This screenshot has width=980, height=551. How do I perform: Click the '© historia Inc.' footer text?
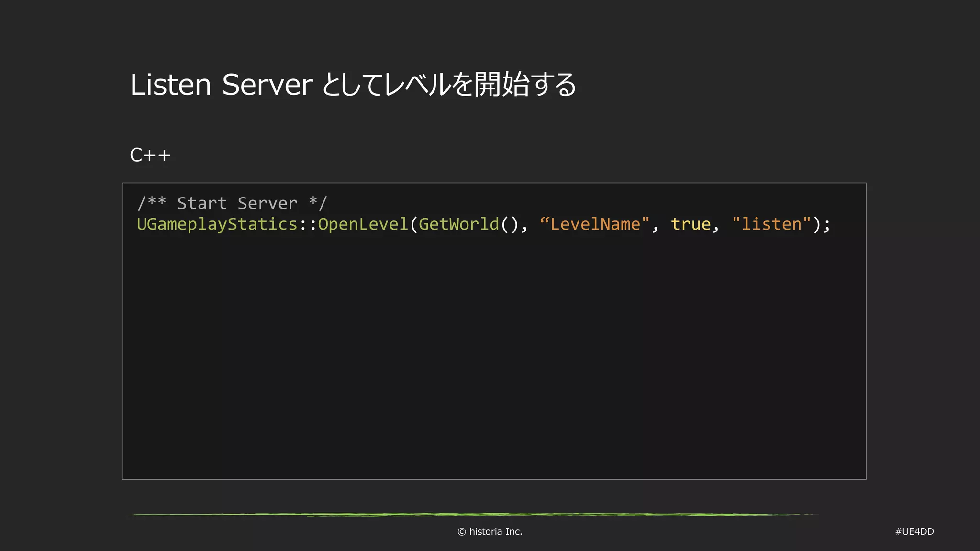click(490, 531)
